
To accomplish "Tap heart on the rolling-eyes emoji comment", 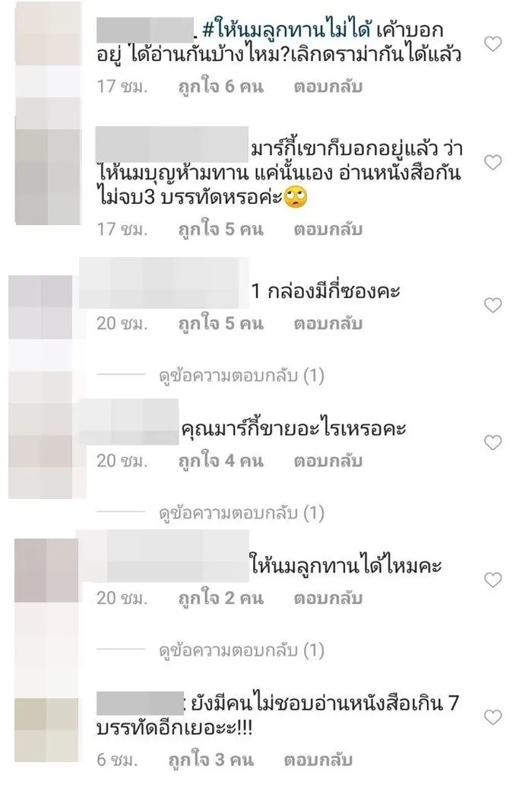I will pyautogui.click(x=492, y=162).
